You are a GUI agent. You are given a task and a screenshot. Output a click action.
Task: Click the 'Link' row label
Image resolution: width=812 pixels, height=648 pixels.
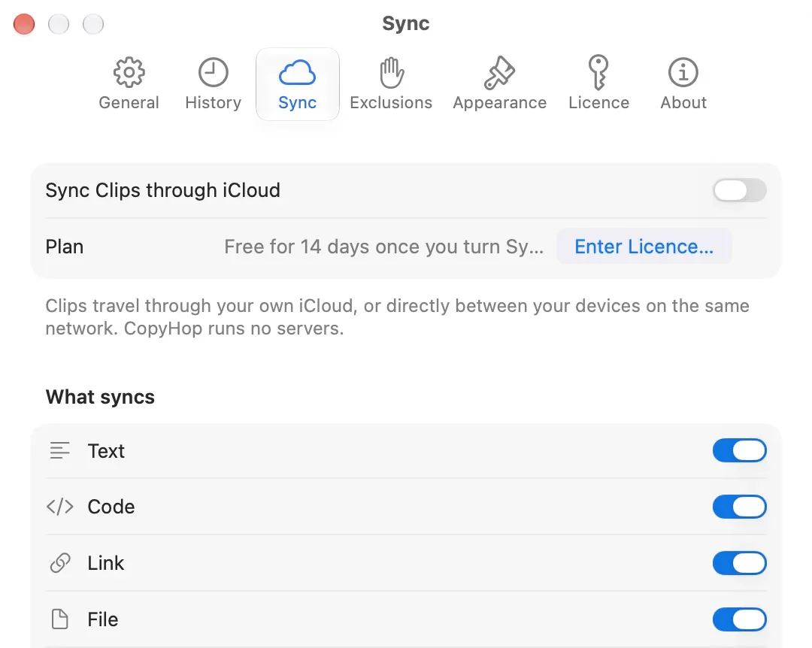point(106,563)
